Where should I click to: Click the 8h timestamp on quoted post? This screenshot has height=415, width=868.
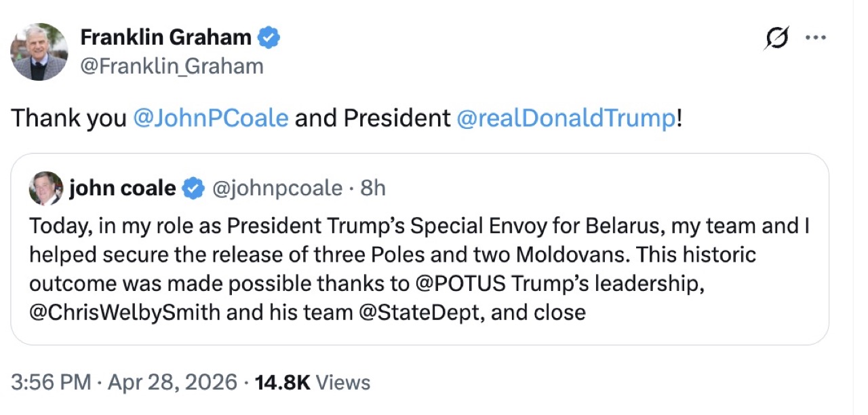[x=373, y=188]
